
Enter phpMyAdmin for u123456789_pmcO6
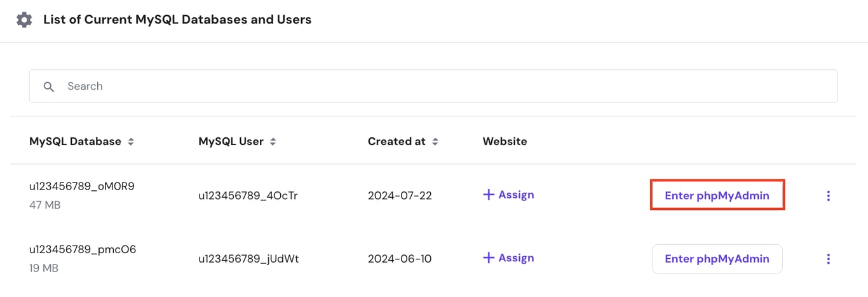(x=717, y=259)
